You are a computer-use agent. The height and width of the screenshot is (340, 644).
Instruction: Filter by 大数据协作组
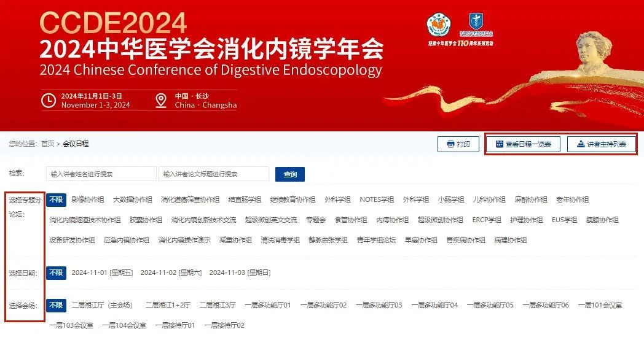tap(133, 199)
